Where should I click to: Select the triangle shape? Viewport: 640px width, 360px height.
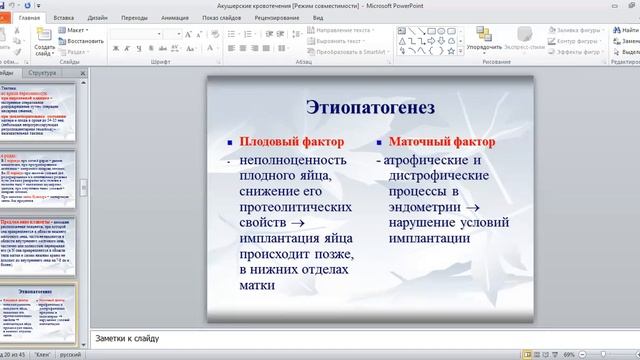tap(402, 41)
